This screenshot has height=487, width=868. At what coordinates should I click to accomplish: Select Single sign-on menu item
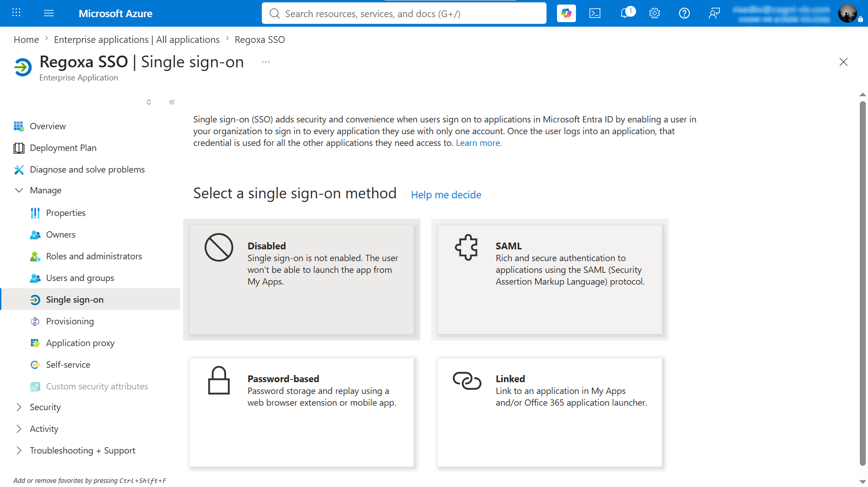tap(90, 300)
